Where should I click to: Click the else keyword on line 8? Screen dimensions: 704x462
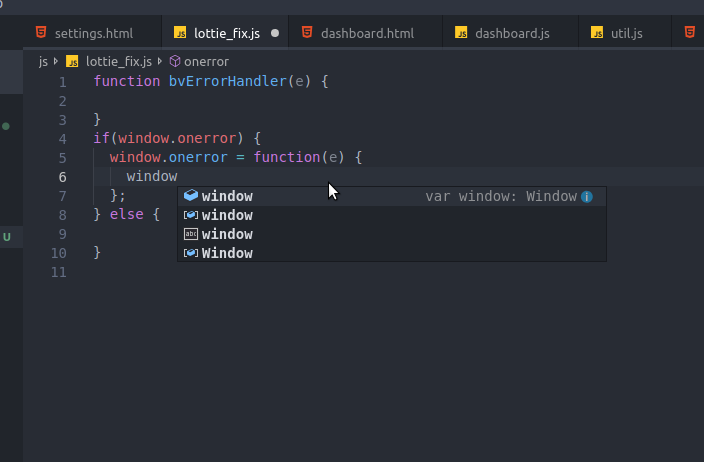click(x=127, y=214)
